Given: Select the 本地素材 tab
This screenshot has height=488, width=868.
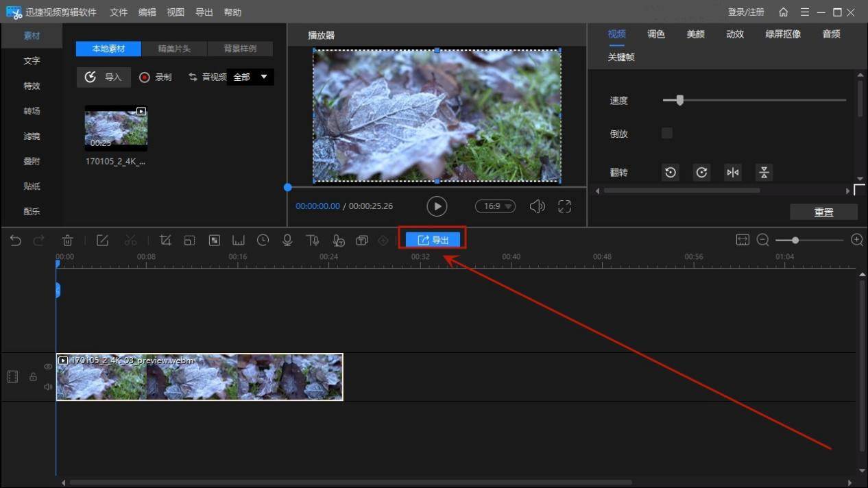Looking at the screenshot, I should click(x=108, y=49).
